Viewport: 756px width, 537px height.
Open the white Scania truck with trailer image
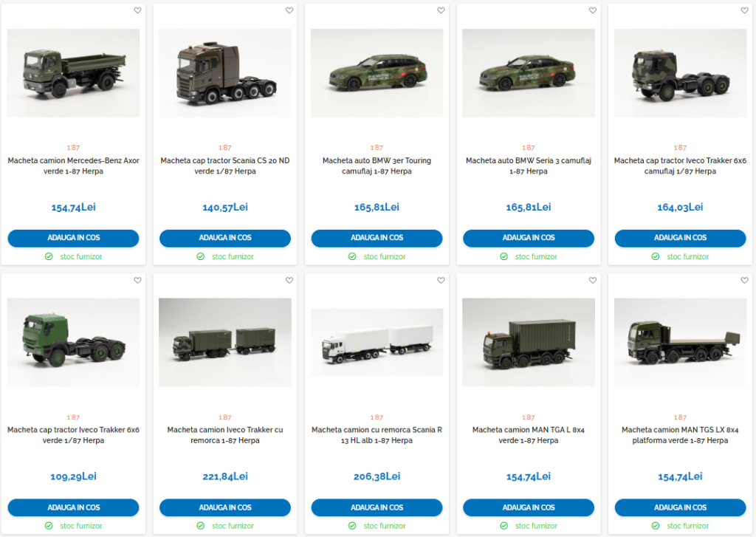click(377, 342)
